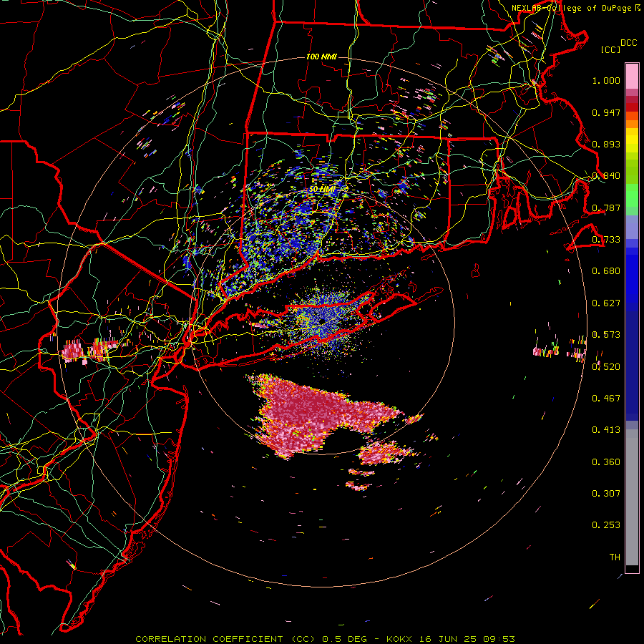Click the 0.627 scale value
The width and height of the screenshot is (644, 644).
pyautogui.click(x=606, y=303)
